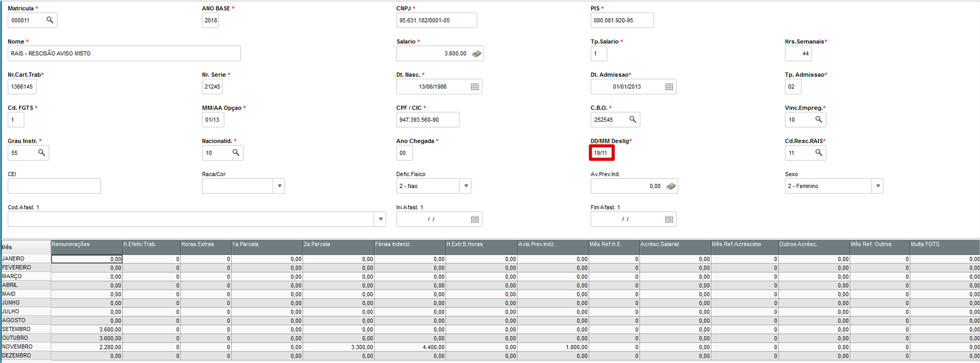Click the Mês column header

pyautogui.click(x=25, y=247)
